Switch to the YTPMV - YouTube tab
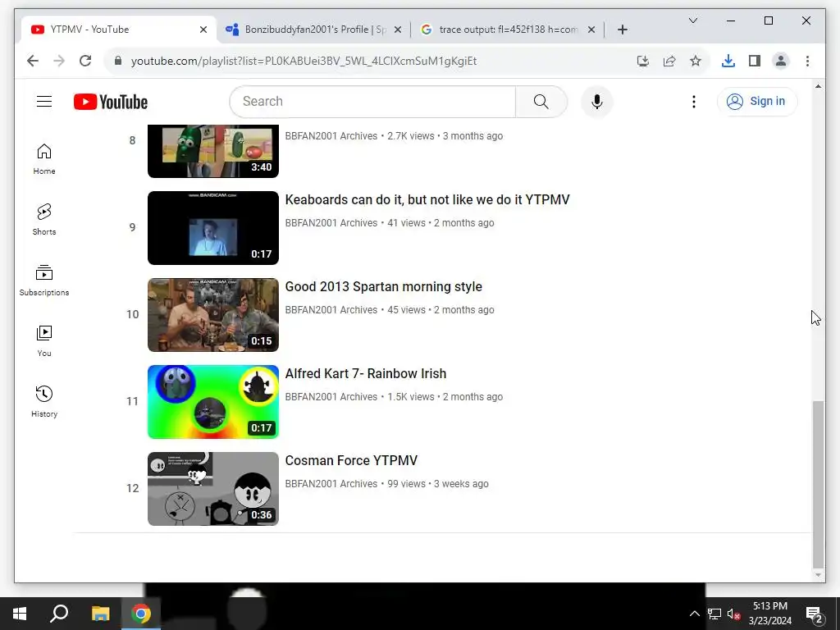This screenshot has width=840, height=630. point(119,30)
